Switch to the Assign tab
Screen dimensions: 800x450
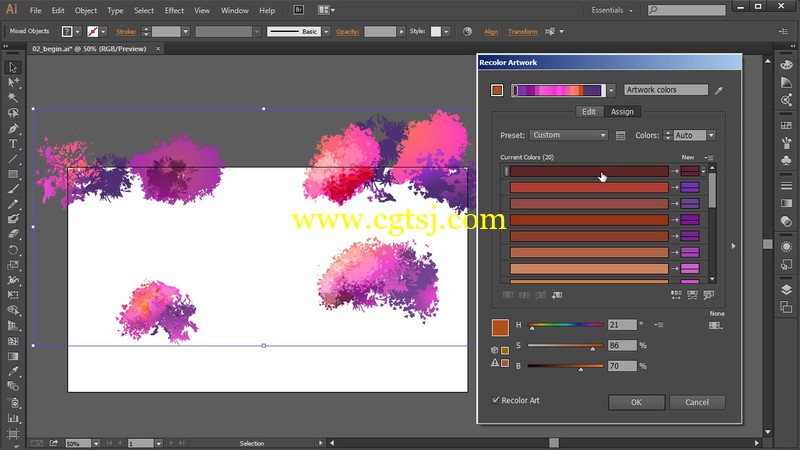pyautogui.click(x=622, y=112)
